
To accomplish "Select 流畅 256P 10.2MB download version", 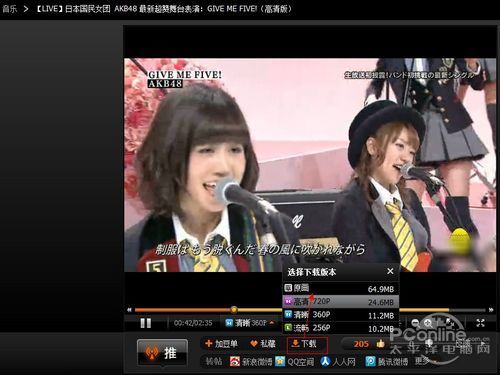I will 341,328.
